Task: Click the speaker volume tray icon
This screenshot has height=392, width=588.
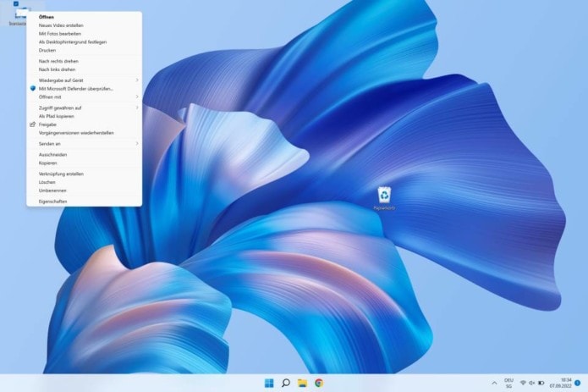Action: coord(532,383)
